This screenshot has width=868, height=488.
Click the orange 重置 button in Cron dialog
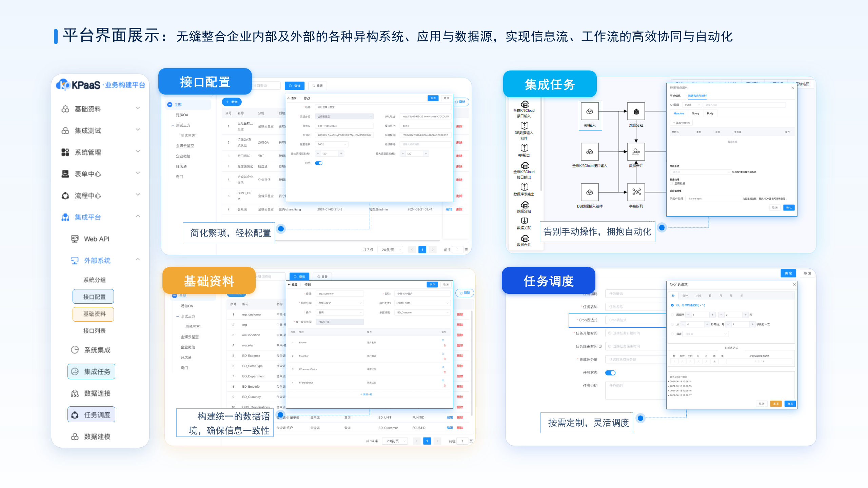(776, 404)
